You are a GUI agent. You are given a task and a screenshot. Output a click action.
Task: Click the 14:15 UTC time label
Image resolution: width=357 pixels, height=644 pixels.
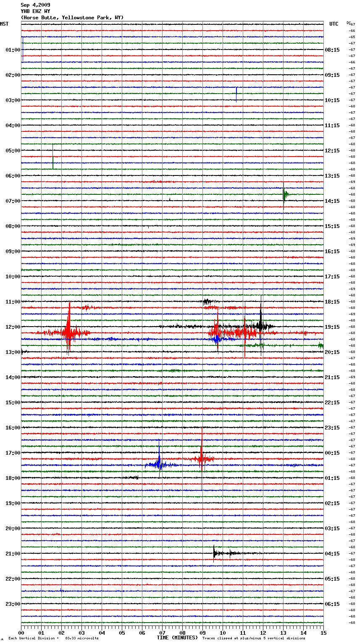(332, 201)
